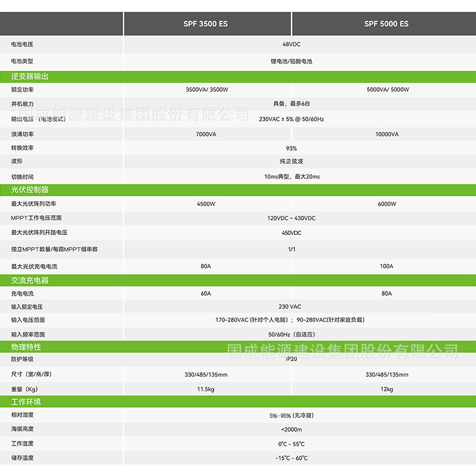Select the 独立MPPT数量/每路MPPT组串数 label
476x476 pixels.
pos(54,249)
